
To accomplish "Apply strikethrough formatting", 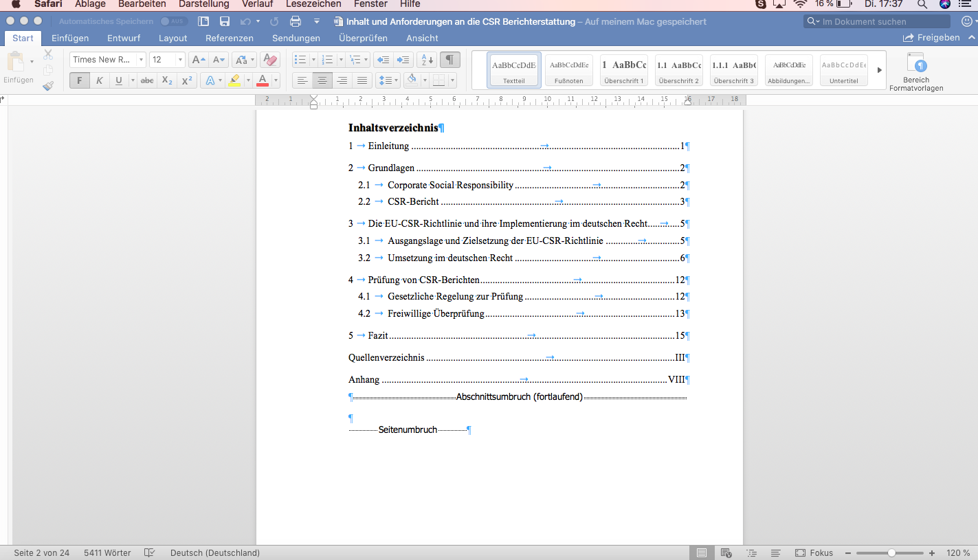I will [x=147, y=80].
